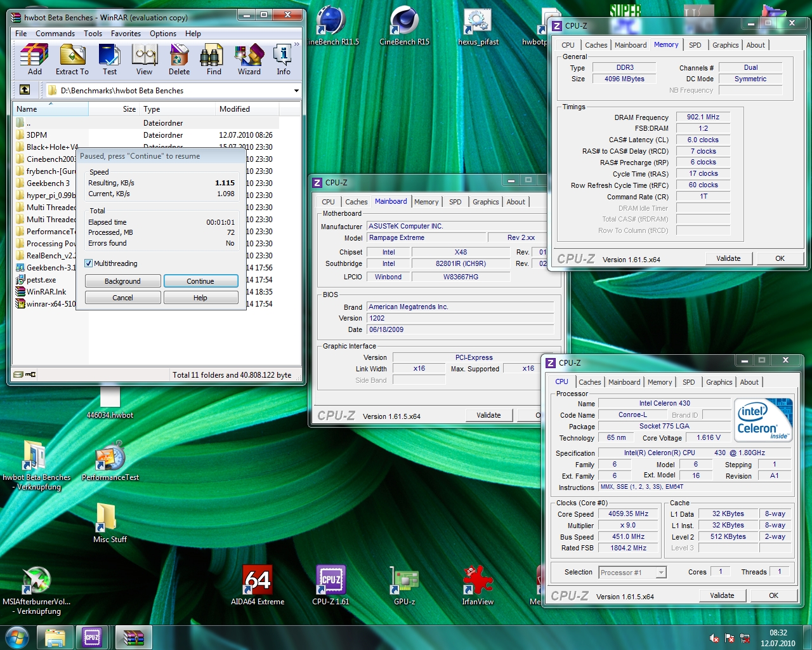
Task: Open the File menu in WinRAR
Action: [x=21, y=34]
